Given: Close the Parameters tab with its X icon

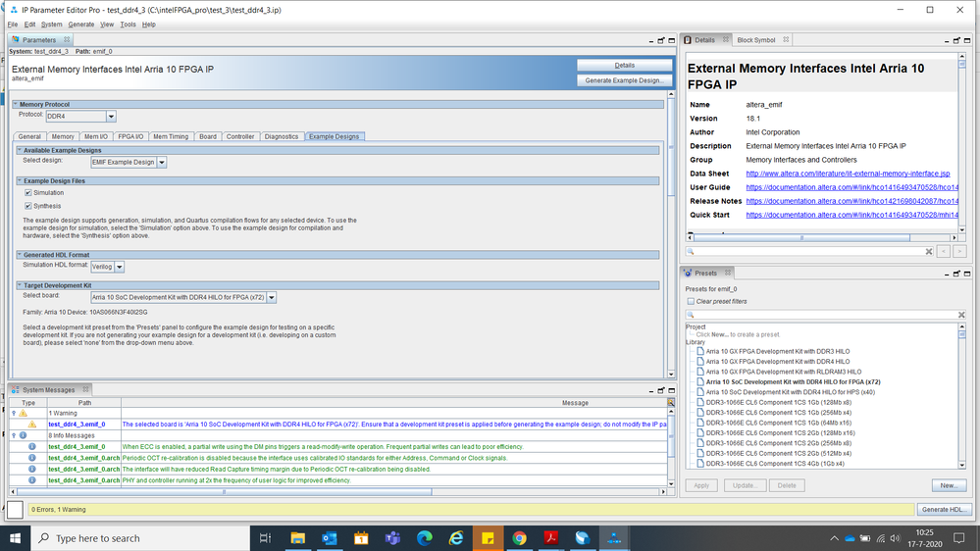Looking at the screenshot, I should coord(67,39).
